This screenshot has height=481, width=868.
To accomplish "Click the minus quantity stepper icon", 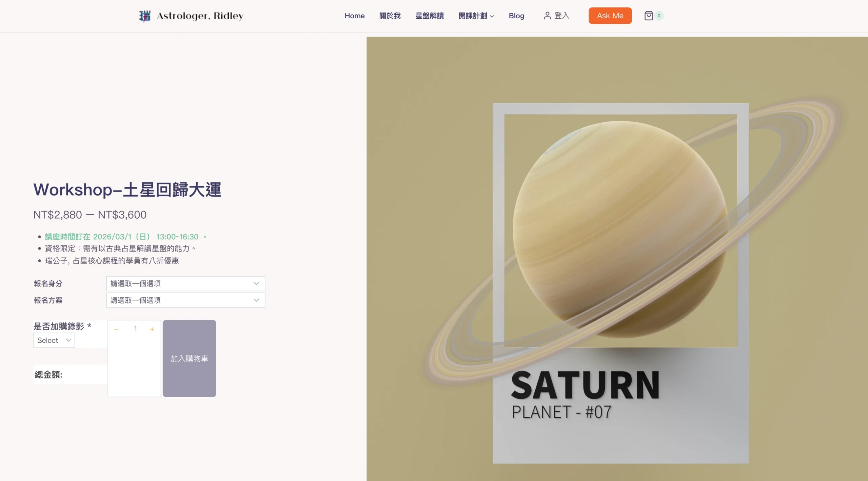I will click(116, 329).
